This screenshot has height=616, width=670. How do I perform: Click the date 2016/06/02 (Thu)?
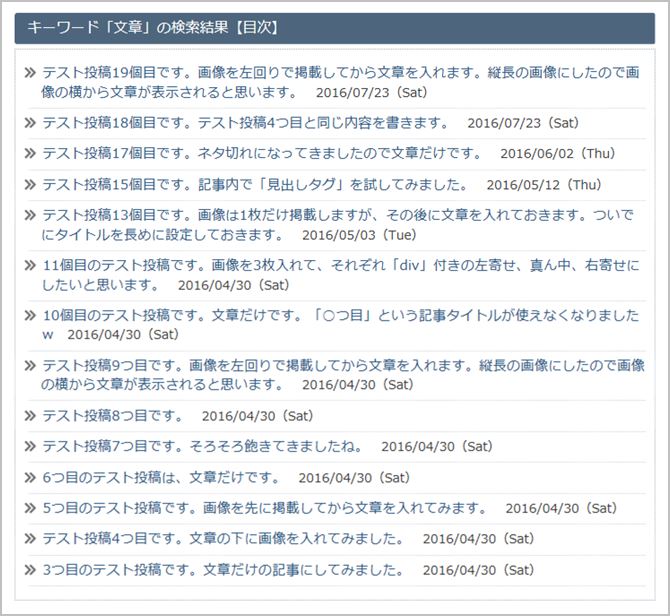(558, 153)
